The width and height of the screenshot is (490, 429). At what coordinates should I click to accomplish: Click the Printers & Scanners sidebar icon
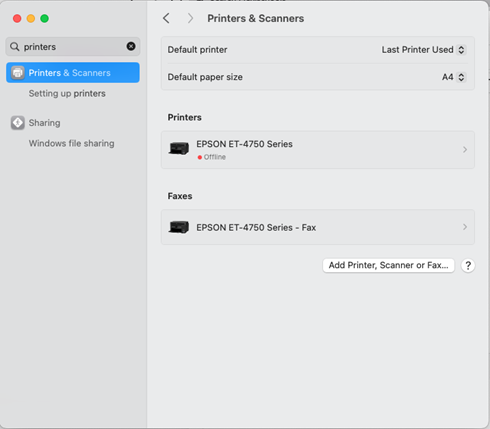(18, 73)
